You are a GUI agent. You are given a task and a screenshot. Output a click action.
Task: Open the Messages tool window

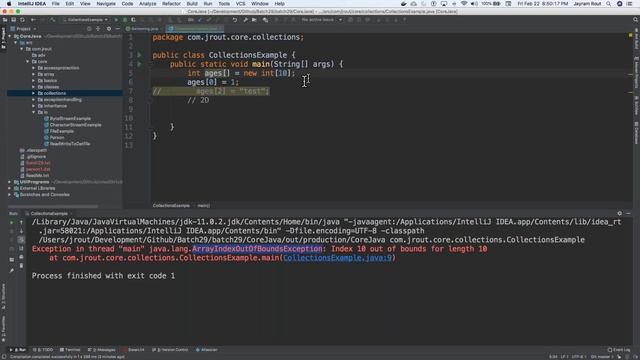pos(102,350)
